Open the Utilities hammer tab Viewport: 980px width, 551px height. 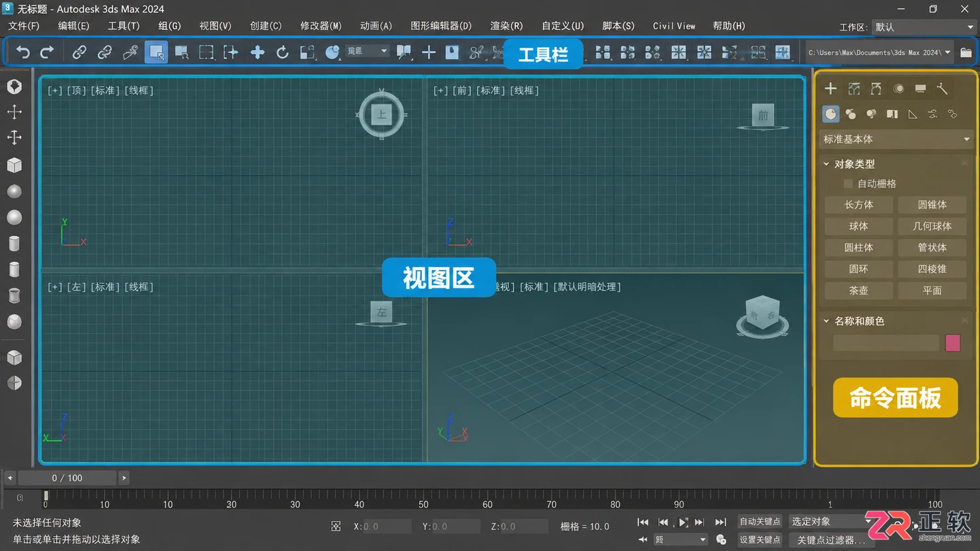(x=943, y=88)
